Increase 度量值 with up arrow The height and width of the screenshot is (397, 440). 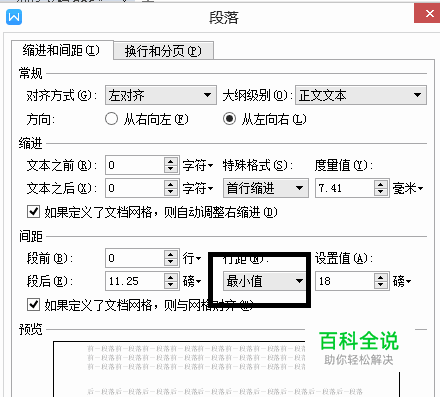click(x=381, y=184)
